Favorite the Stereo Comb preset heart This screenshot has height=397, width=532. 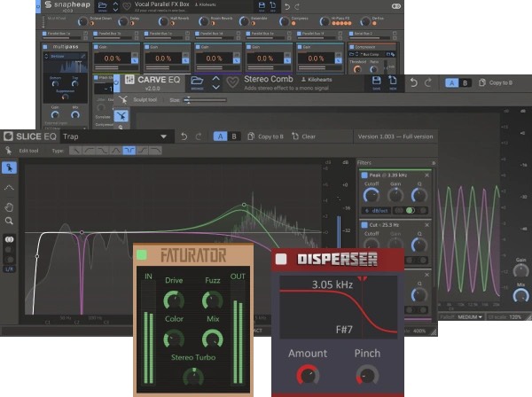click(232, 82)
